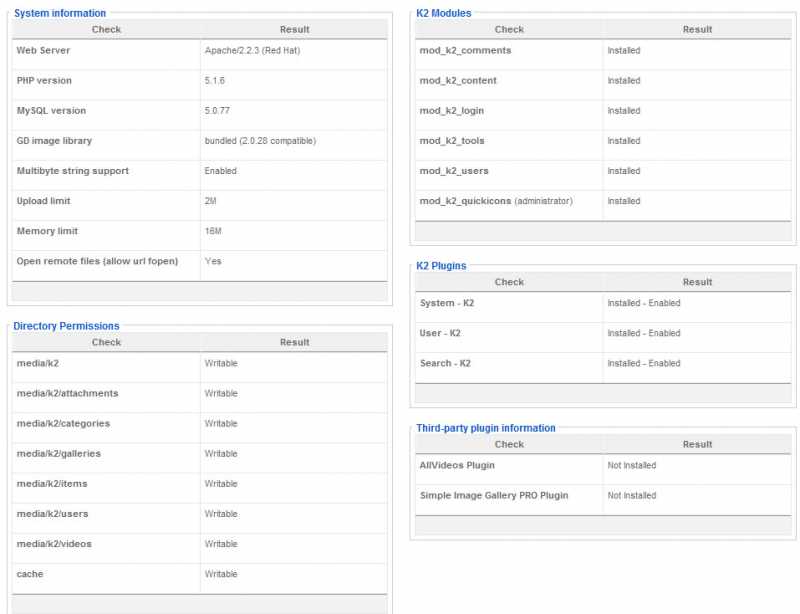Viewport: 800px width, 614px height.
Task: Click the Web Server row label
Action: tap(43, 51)
